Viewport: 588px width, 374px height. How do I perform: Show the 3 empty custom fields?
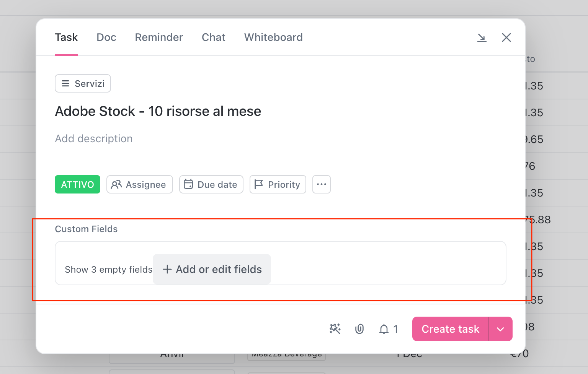[x=109, y=269]
